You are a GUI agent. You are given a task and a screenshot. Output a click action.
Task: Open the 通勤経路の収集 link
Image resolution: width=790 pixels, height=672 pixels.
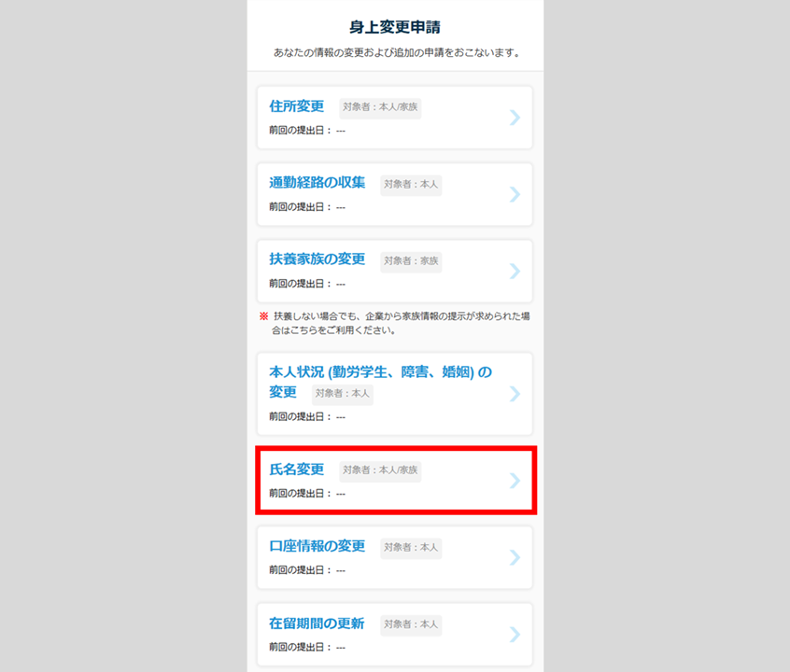click(317, 183)
